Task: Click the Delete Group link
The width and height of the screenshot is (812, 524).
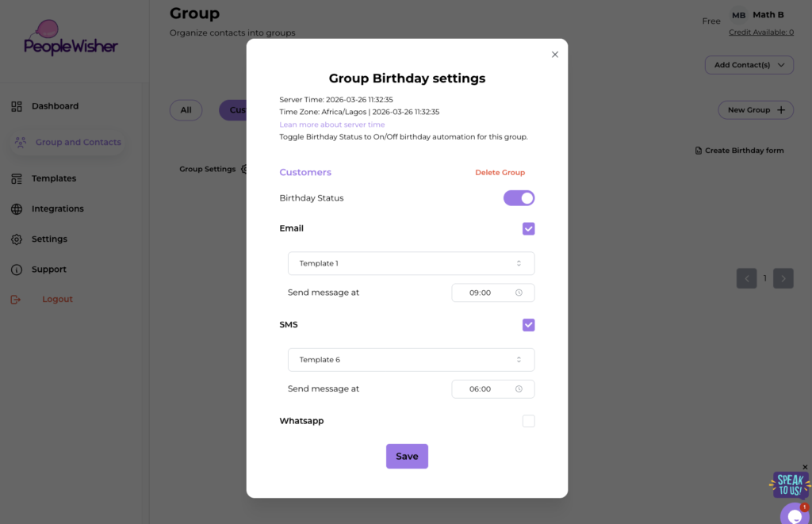Action: [500, 173]
